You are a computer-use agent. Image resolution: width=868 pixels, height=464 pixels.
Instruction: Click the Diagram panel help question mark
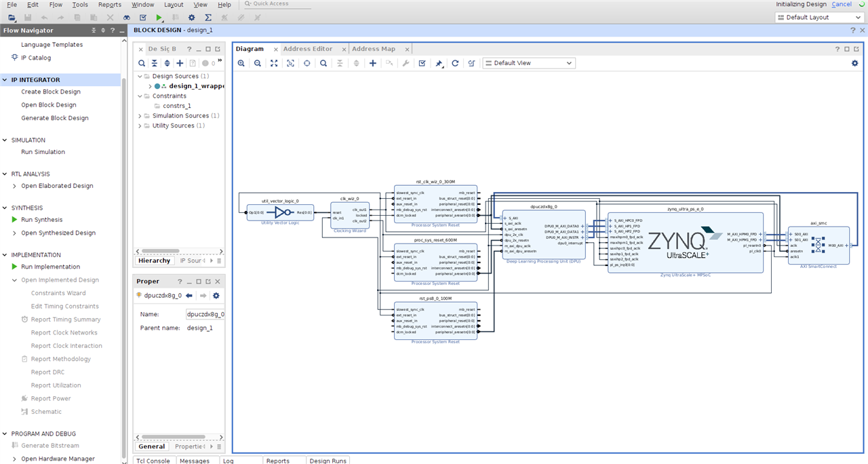point(837,49)
